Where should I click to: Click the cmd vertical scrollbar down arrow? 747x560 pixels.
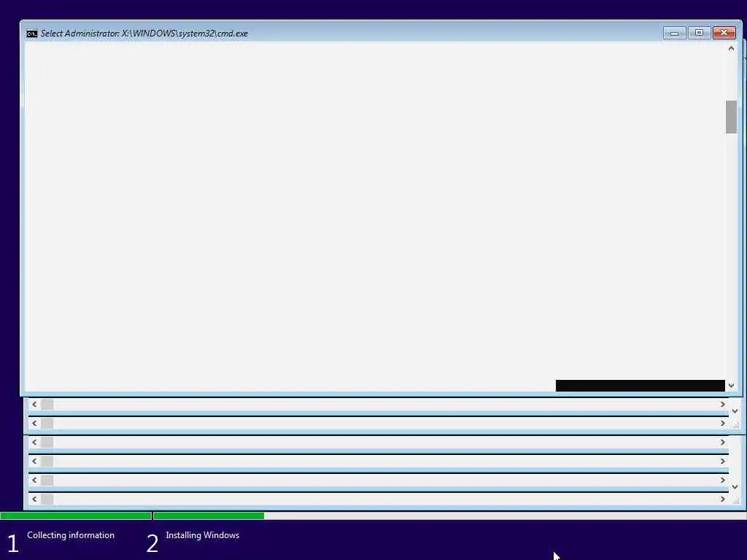pyautogui.click(x=731, y=385)
